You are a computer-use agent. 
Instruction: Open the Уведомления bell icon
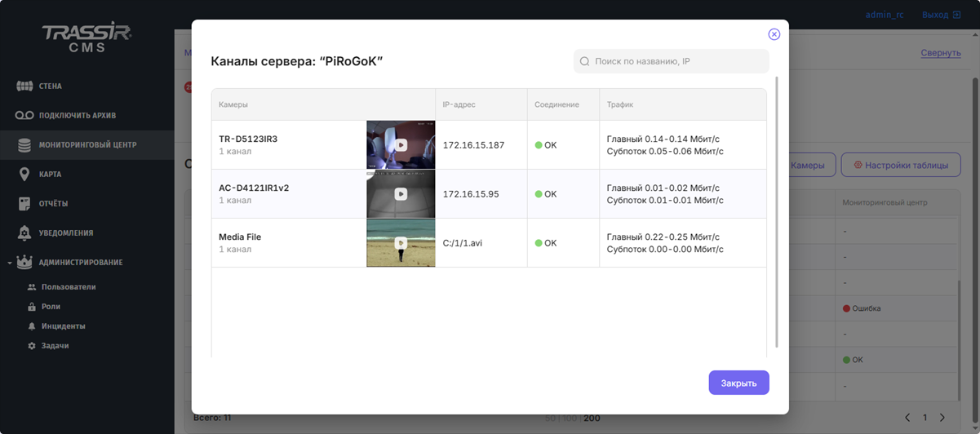coord(24,233)
